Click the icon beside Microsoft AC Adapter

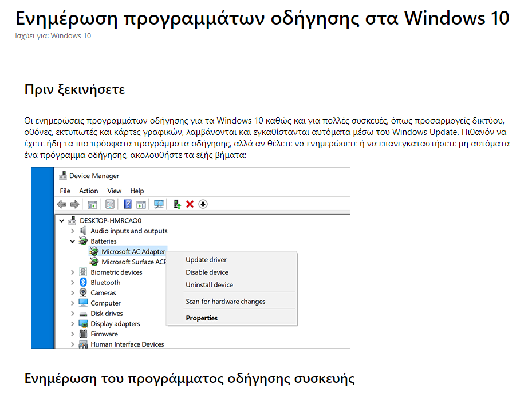[x=94, y=251]
